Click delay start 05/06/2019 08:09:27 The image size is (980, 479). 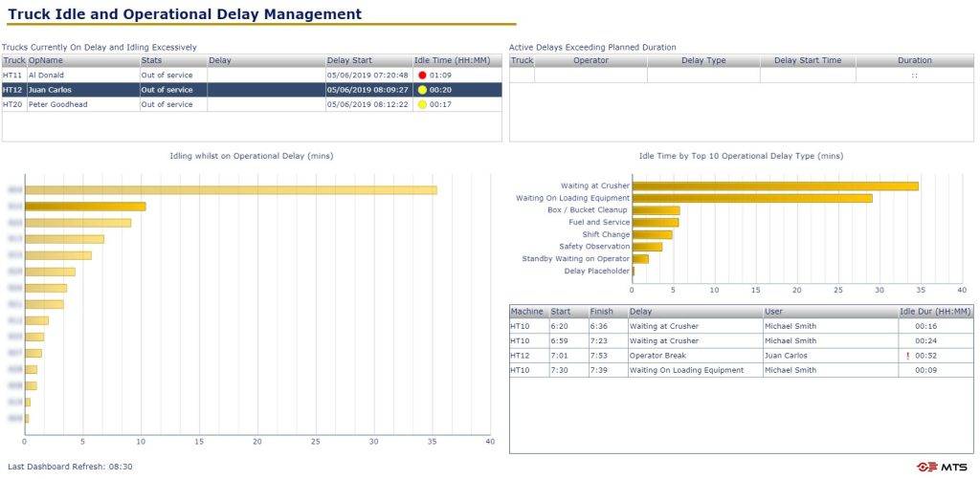tap(367, 90)
